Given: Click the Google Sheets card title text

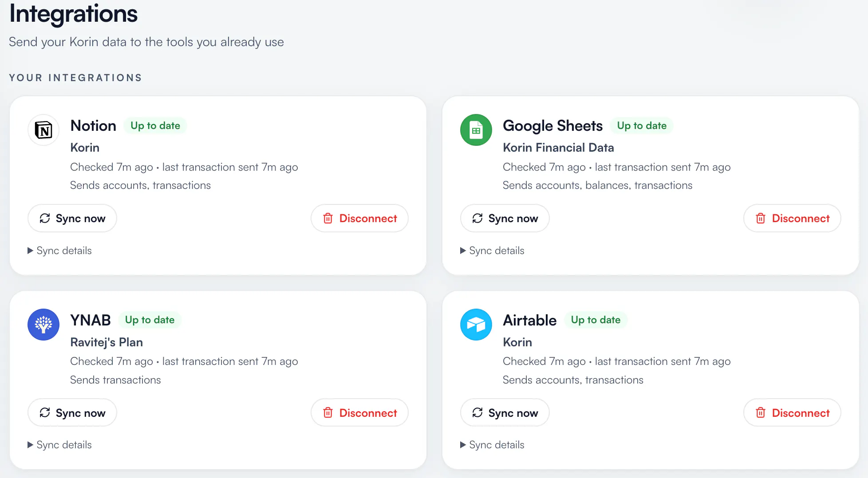Looking at the screenshot, I should (552, 126).
